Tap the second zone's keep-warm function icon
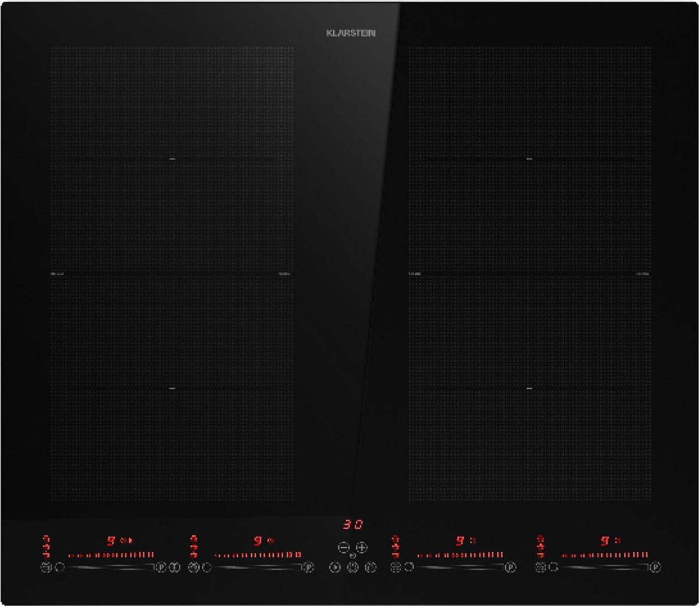This screenshot has width=700, height=608. pos(193,567)
